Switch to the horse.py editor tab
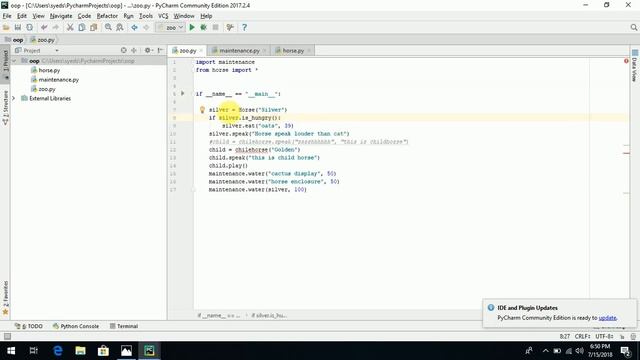The height and width of the screenshot is (360, 640). (293, 51)
